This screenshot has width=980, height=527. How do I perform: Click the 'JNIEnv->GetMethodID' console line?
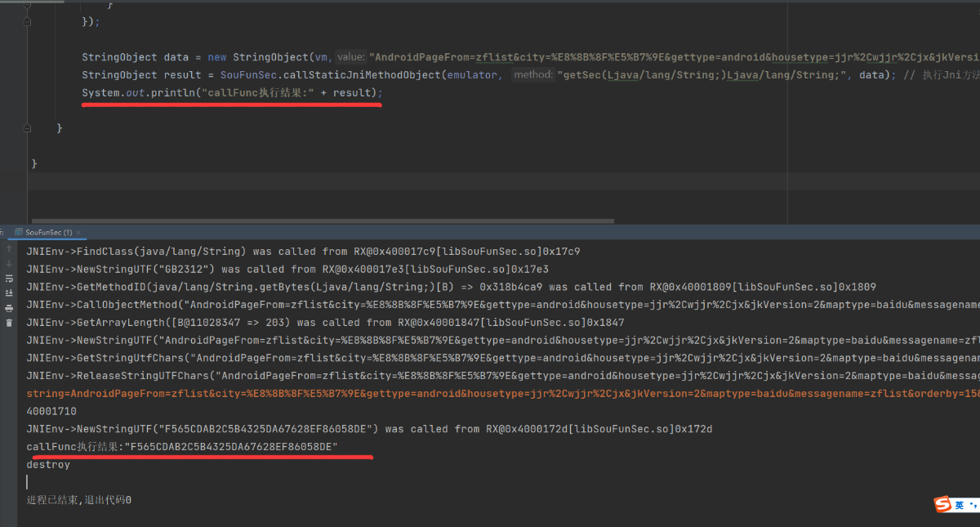coord(451,287)
